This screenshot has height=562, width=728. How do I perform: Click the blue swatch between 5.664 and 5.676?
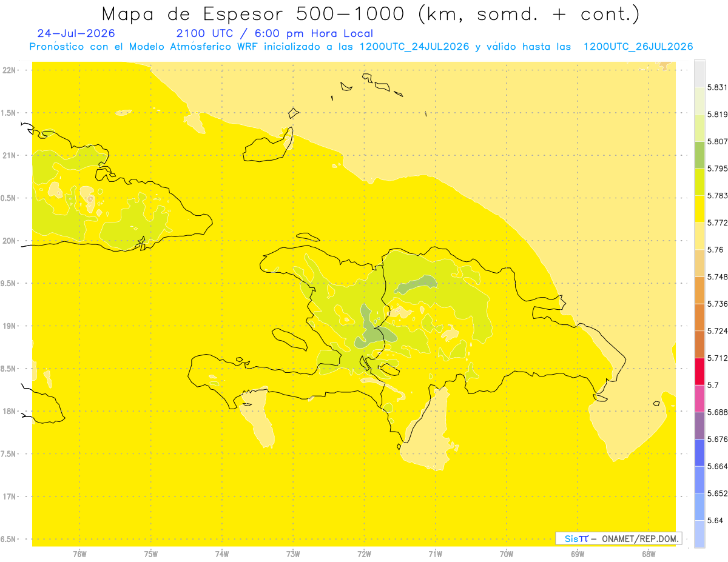tap(699, 452)
